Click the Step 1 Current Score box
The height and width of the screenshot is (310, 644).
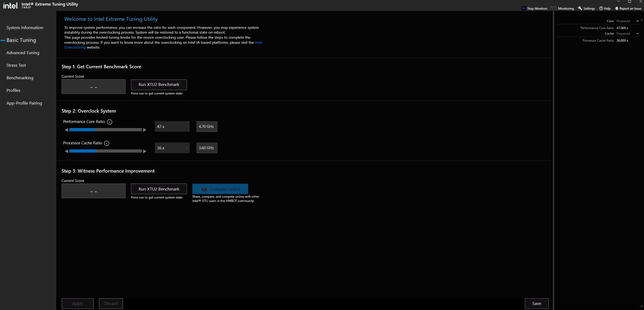point(94,86)
